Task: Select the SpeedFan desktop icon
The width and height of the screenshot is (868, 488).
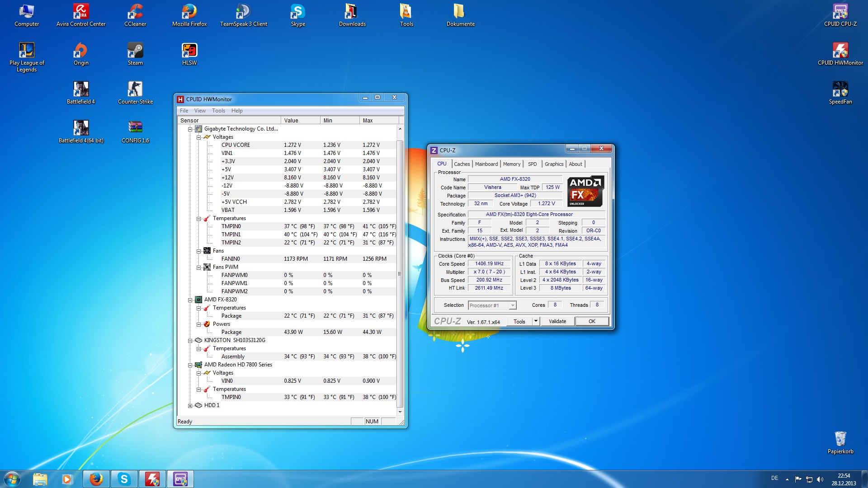Action: point(840,93)
